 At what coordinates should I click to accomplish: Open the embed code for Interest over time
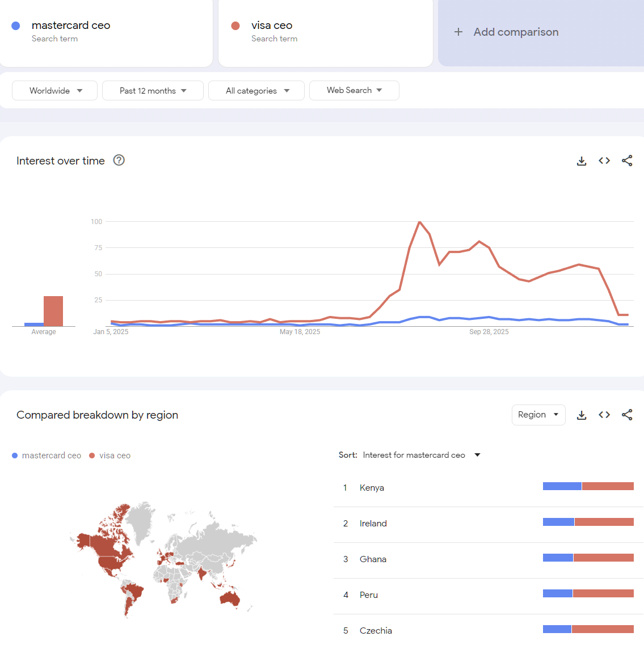604,161
